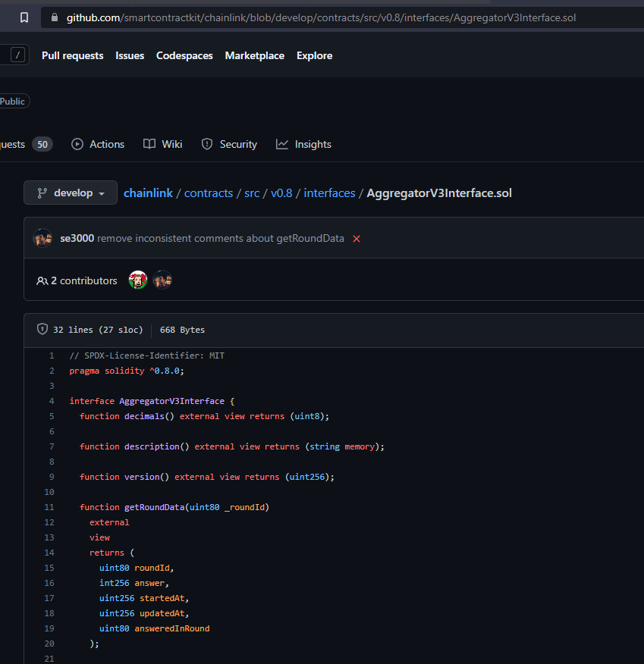The width and height of the screenshot is (644, 664).
Task: Go to src folder in breadcrumb
Action: pyautogui.click(x=252, y=193)
